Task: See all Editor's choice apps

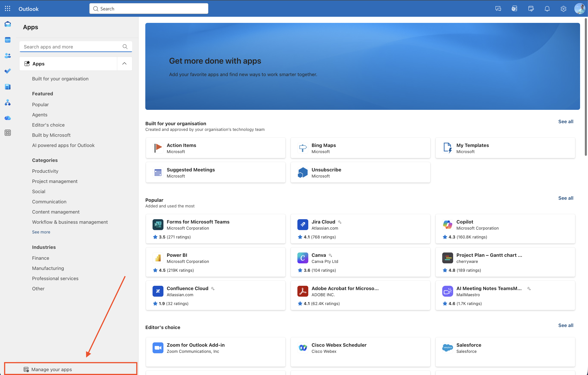Action: 566,325
